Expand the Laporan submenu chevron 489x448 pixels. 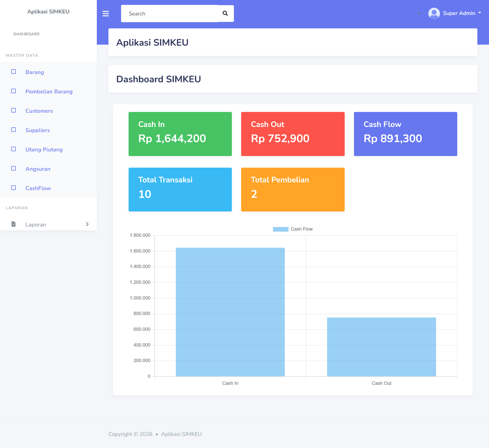87,224
